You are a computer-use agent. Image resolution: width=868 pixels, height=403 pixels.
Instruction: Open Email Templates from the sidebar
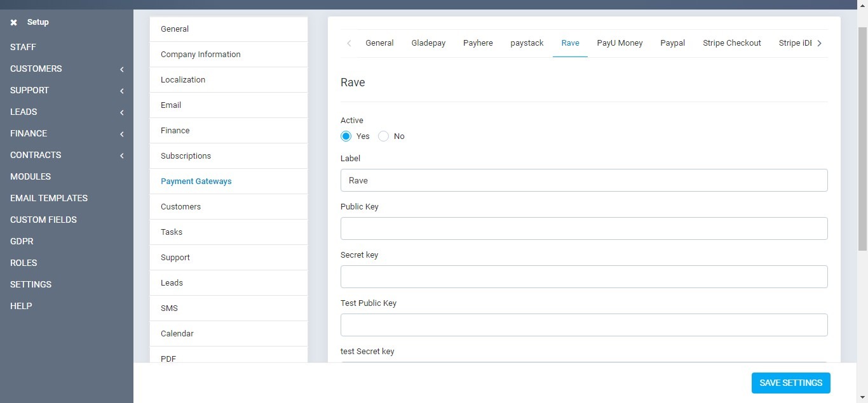coord(49,198)
